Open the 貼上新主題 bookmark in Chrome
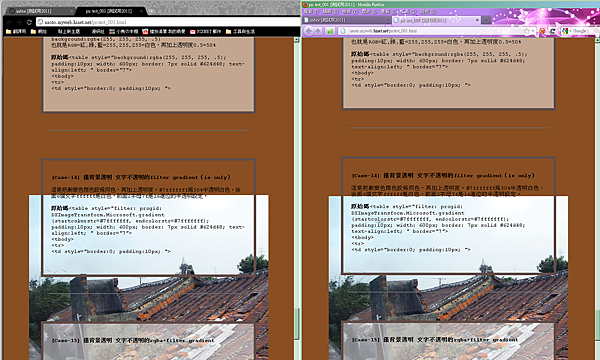This screenshot has width=600, height=360. [69, 31]
